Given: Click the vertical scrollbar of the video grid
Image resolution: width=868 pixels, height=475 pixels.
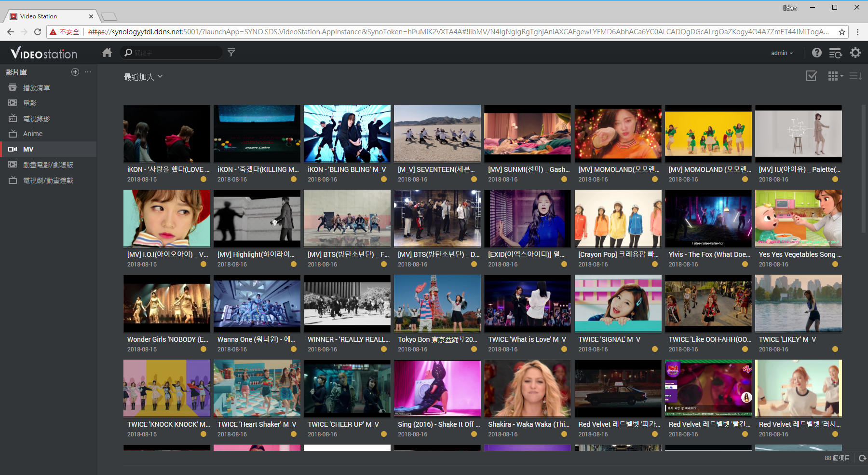Looking at the screenshot, I should [864, 169].
